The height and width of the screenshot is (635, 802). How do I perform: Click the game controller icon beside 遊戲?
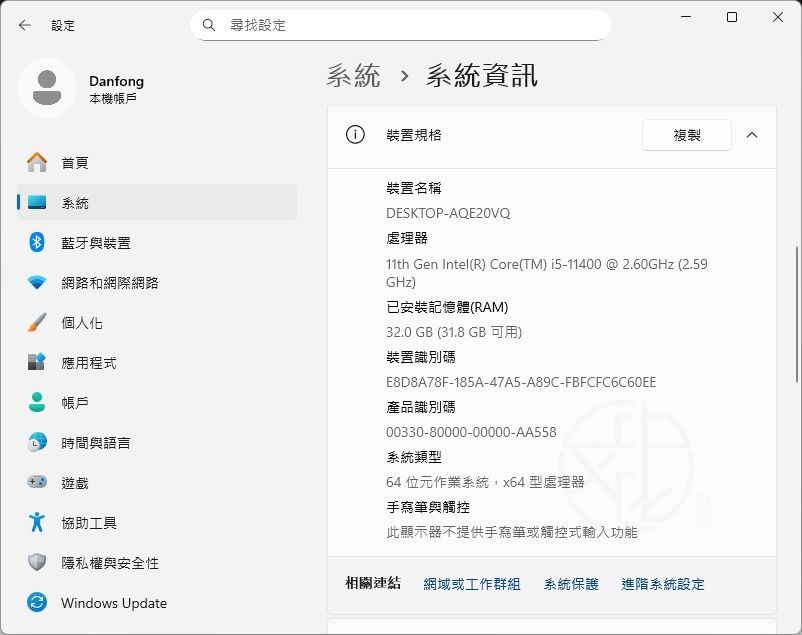point(37,482)
